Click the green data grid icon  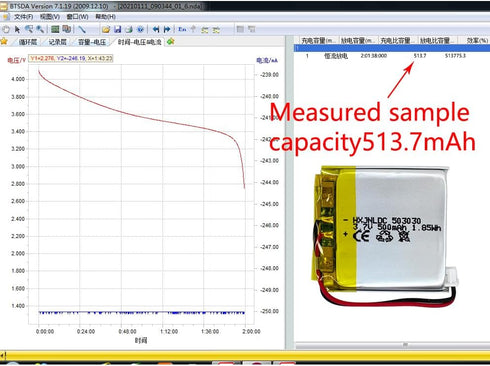tap(55, 29)
